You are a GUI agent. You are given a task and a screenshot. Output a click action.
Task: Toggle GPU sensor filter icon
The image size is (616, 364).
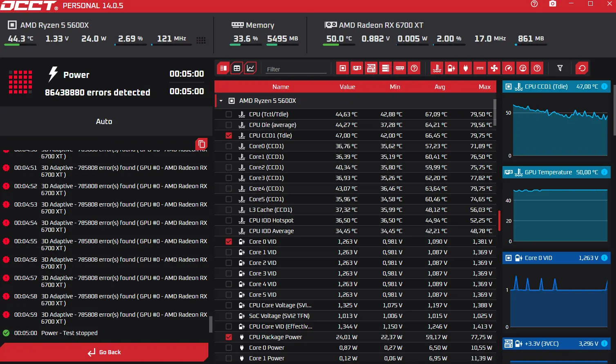357,68
